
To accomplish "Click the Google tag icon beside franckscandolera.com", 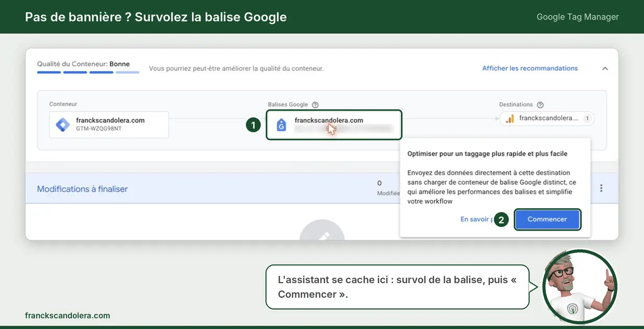I will tap(281, 125).
